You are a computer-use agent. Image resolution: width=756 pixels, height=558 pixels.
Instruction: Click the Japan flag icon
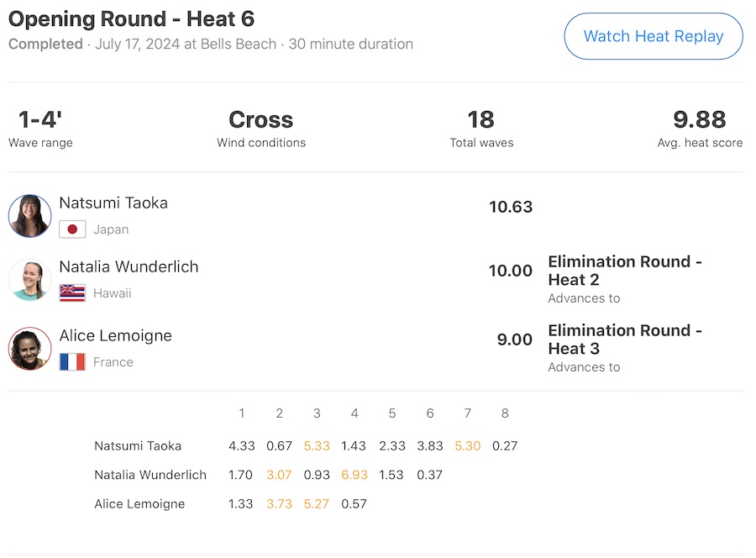pyautogui.click(x=72, y=229)
